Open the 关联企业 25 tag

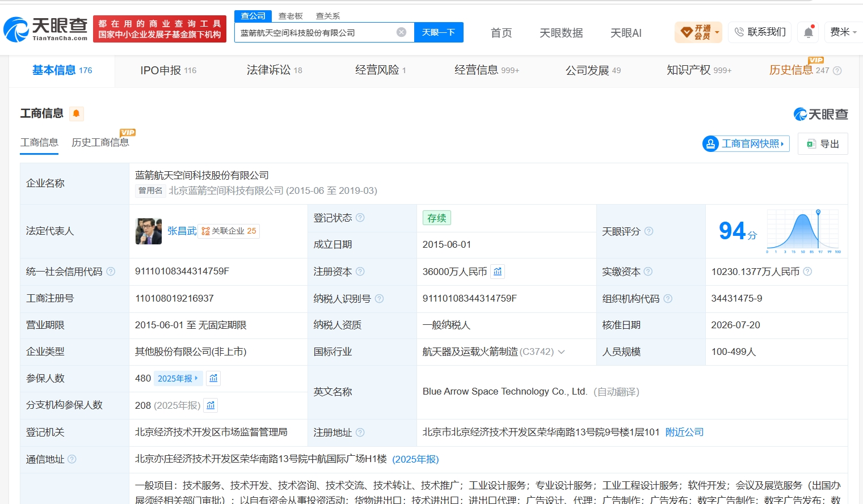[229, 231]
